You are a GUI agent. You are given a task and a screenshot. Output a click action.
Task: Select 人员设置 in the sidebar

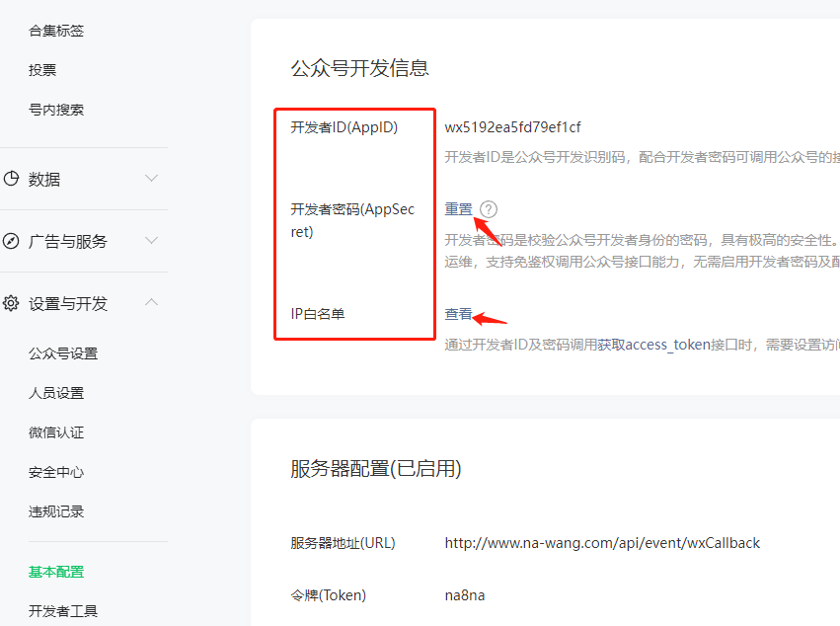56,393
